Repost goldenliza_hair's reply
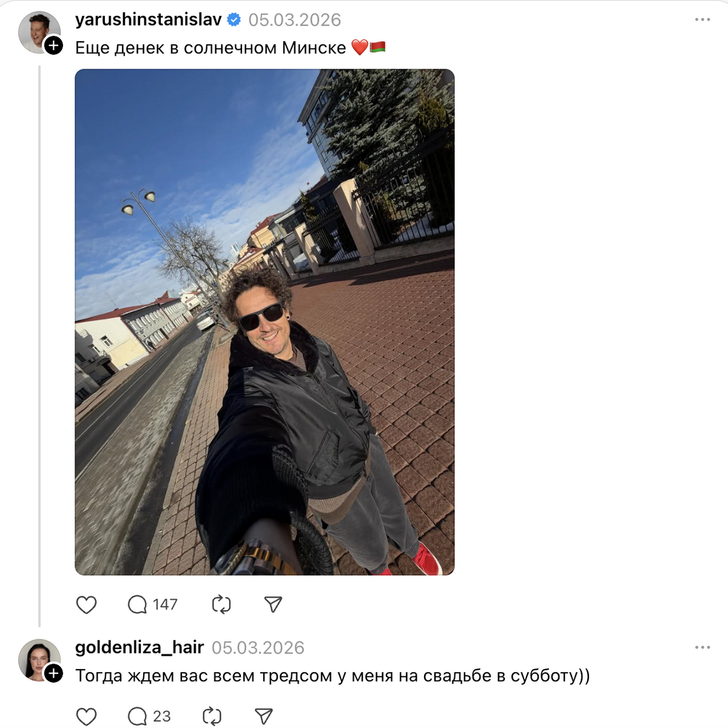This screenshot has width=728, height=728. point(212,716)
